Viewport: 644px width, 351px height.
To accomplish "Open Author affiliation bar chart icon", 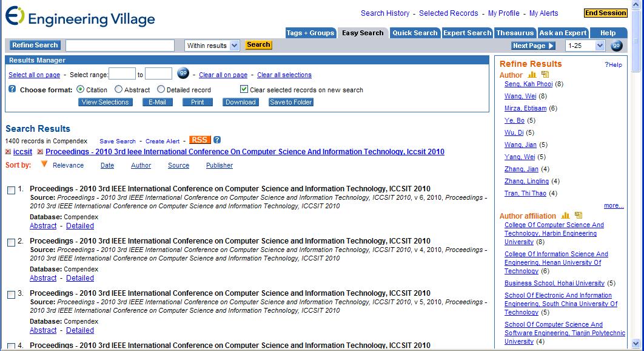I will click(565, 215).
